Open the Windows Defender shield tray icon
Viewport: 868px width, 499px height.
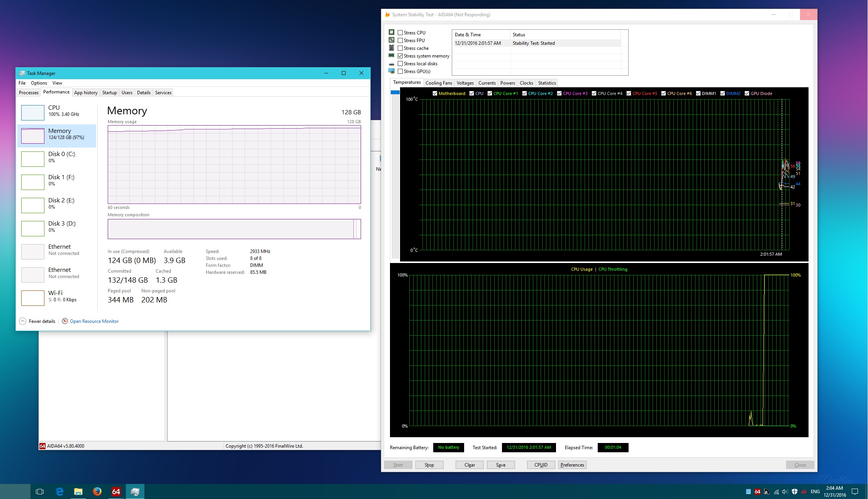(795, 492)
